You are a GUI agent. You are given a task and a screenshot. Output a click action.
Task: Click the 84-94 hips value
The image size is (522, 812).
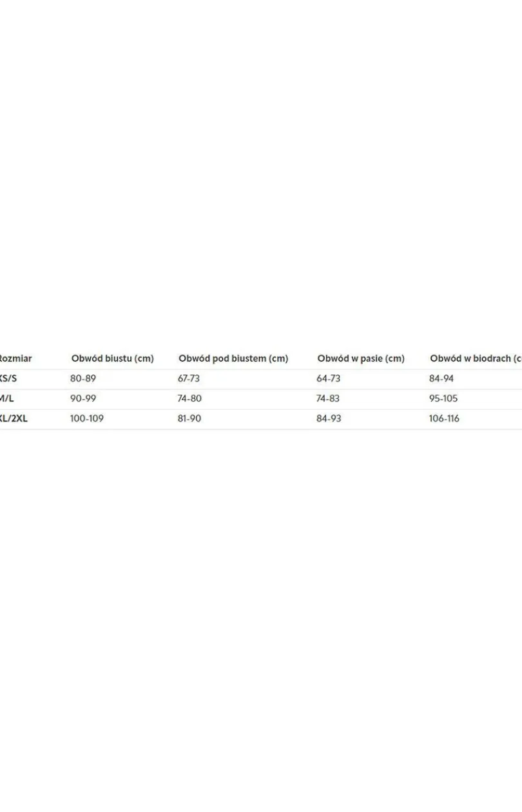coord(441,379)
